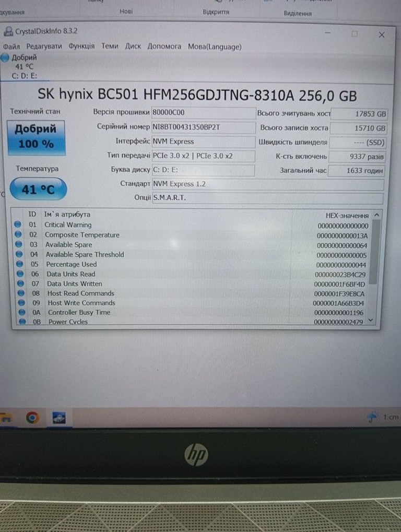Open the Файл menu
This screenshot has height=532, width=401.
pyautogui.click(x=11, y=46)
